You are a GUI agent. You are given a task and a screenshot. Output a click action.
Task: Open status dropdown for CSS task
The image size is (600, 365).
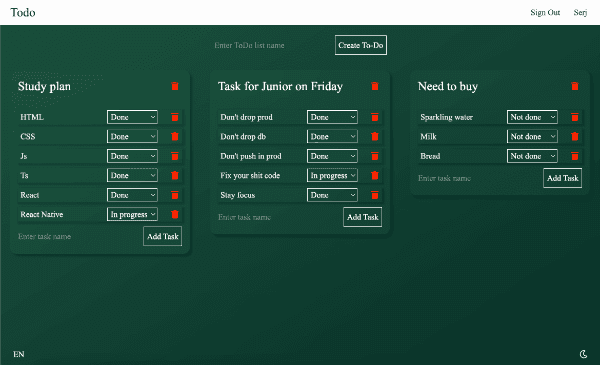click(132, 136)
